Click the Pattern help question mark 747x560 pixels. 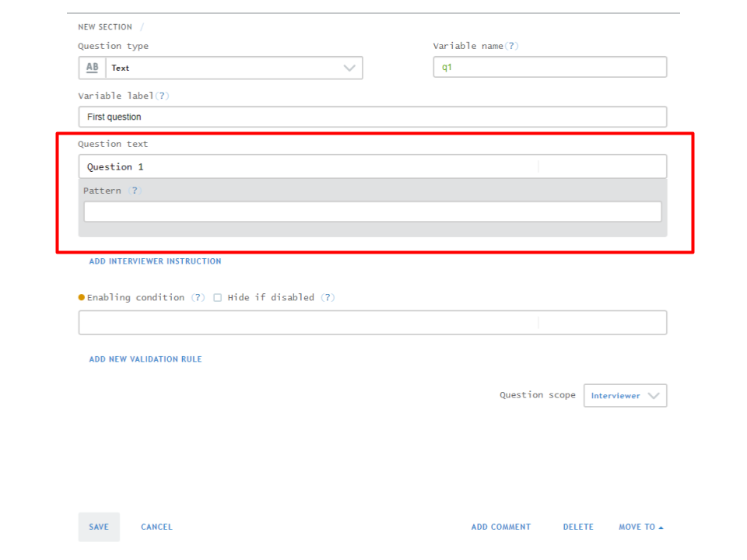coord(134,191)
